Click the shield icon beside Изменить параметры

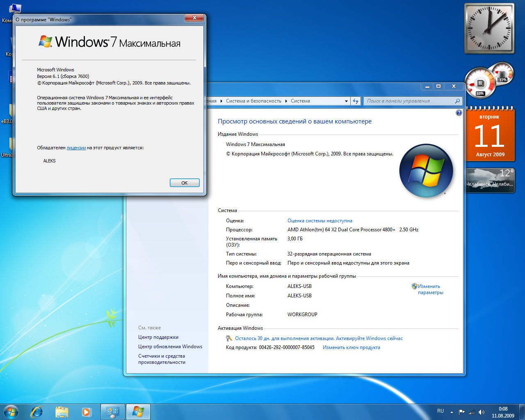(x=414, y=286)
